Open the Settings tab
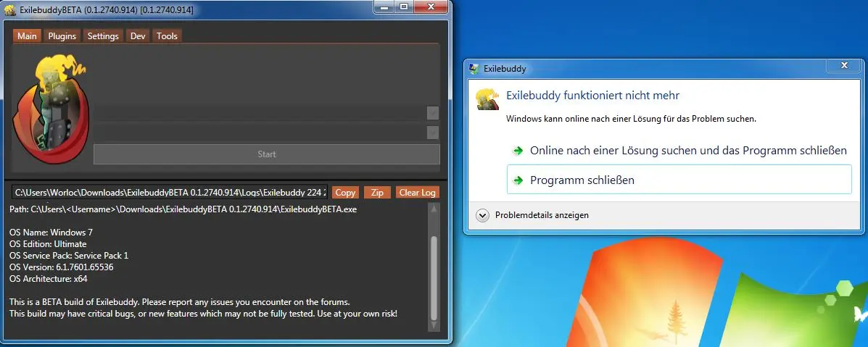 click(103, 36)
